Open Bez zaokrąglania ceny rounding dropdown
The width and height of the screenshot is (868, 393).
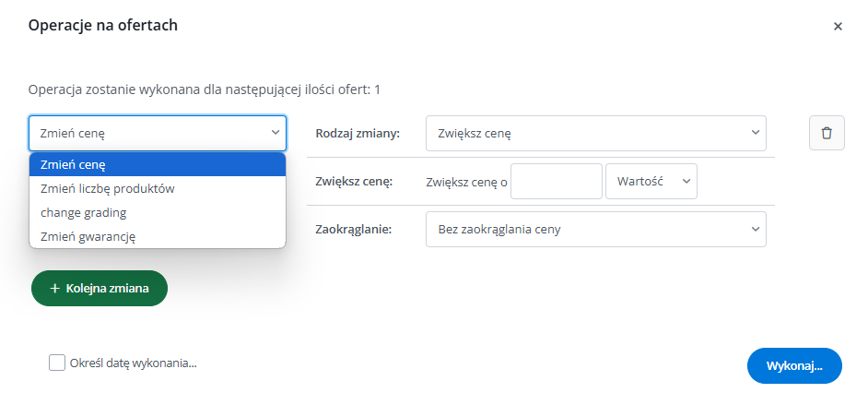(x=595, y=229)
